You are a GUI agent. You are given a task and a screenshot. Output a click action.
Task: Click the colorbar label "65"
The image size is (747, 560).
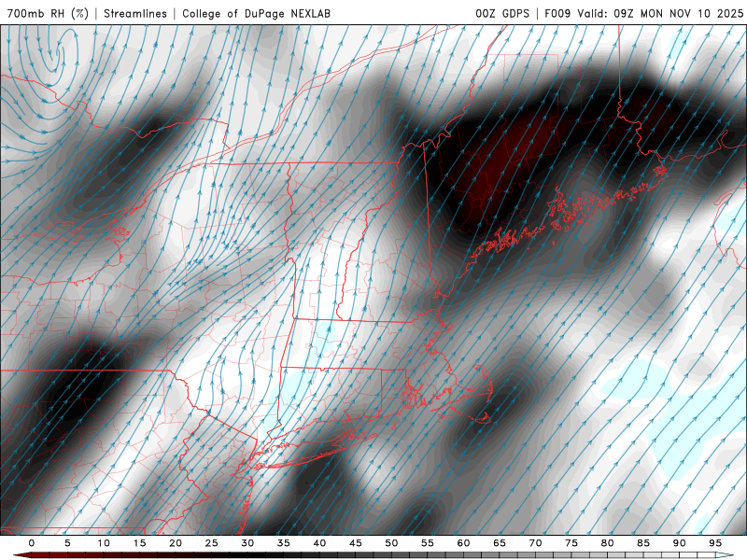point(500,543)
